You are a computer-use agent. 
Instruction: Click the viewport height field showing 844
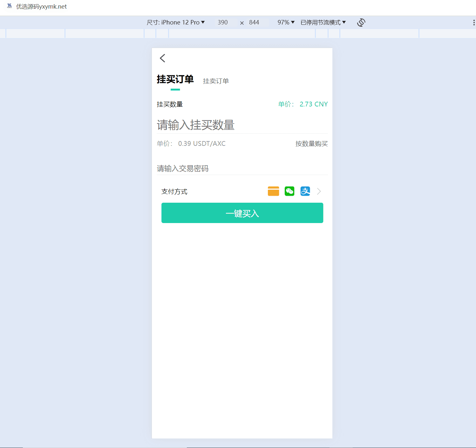click(254, 23)
